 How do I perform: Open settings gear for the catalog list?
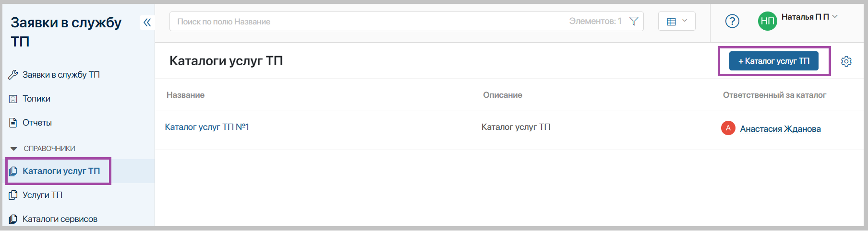pyautogui.click(x=846, y=61)
